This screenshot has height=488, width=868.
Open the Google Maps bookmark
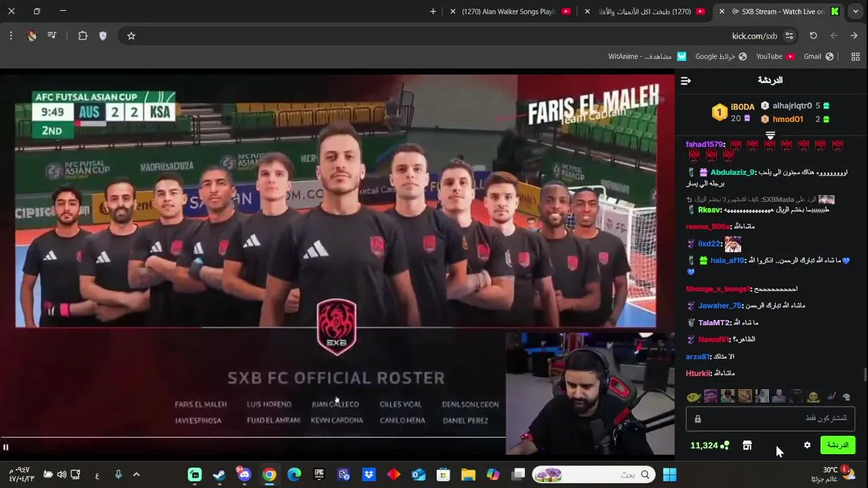(x=721, y=56)
